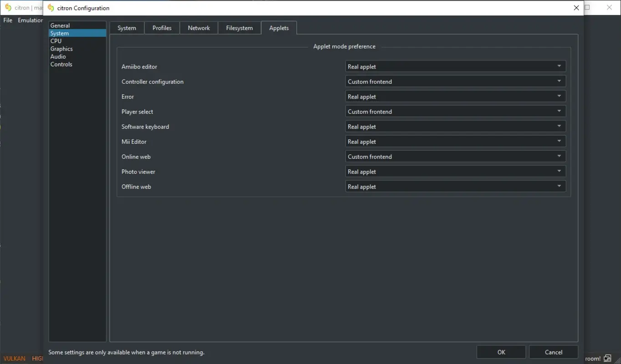Open the Software keyboard applet dropdown

pos(455,126)
